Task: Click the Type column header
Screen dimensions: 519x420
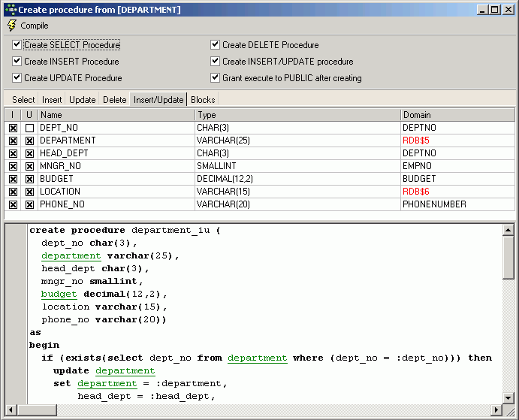Action: click(x=297, y=115)
